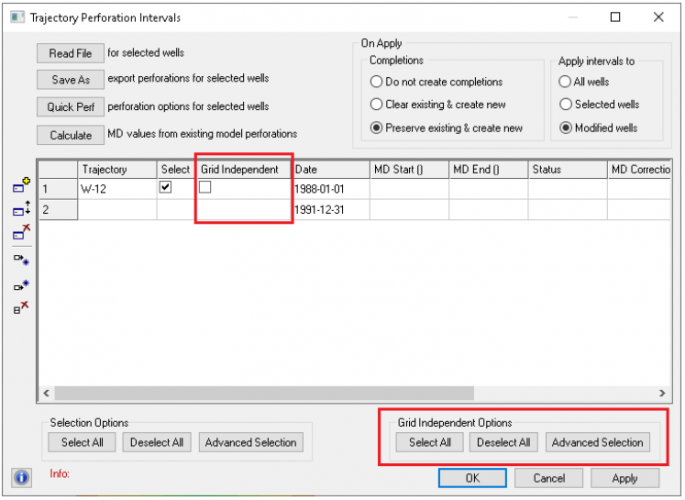
Task: Enable Grid Independent checkbox for W-12
Action: [205, 188]
